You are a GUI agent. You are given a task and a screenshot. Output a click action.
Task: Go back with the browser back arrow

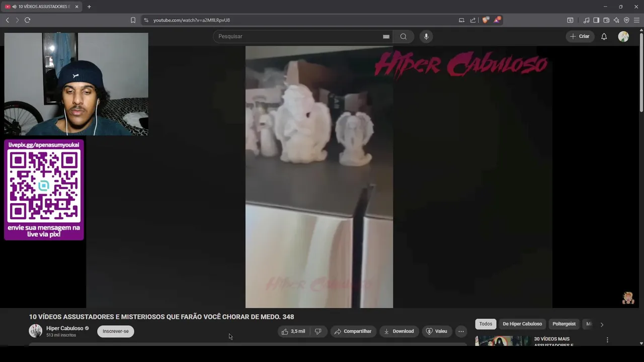pos(7,20)
